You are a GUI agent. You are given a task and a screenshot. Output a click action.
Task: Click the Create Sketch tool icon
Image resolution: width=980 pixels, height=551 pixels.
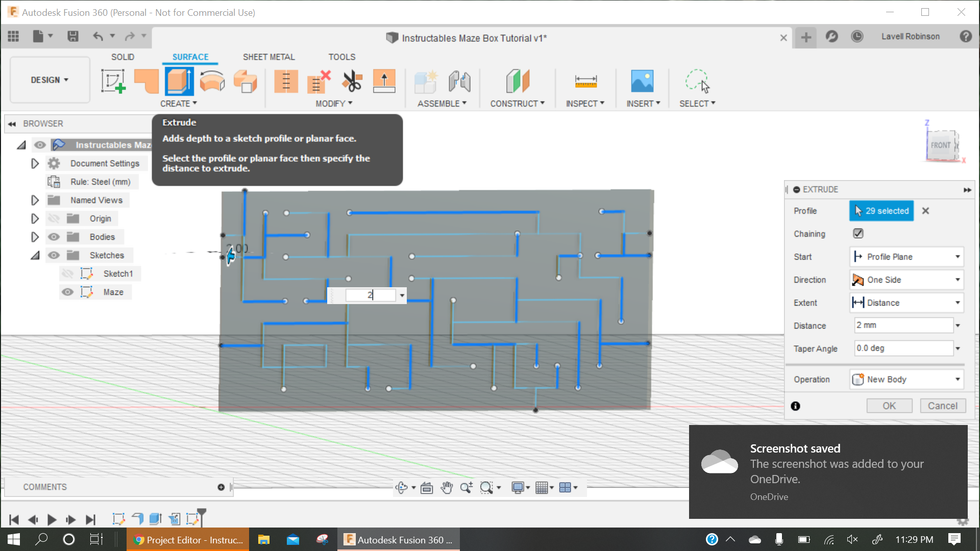pyautogui.click(x=113, y=81)
